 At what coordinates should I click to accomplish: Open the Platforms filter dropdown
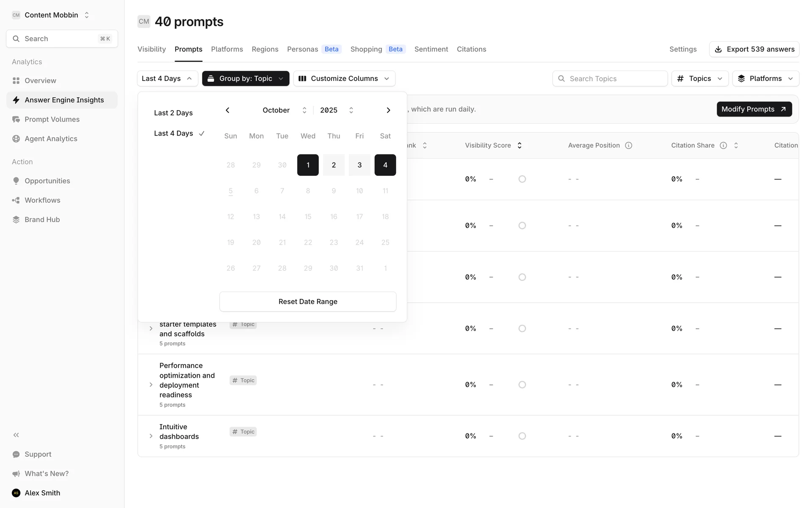coord(765,79)
